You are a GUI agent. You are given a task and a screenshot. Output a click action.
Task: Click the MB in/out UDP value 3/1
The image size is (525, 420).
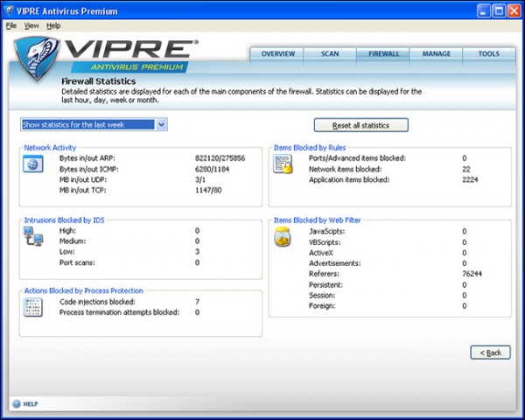pyautogui.click(x=200, y=179)
